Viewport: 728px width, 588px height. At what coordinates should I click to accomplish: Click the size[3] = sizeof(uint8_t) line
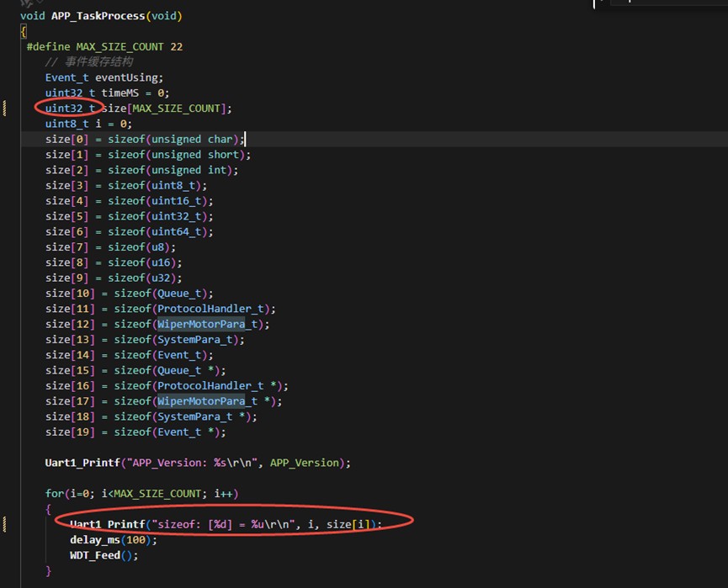[x=125, y=186]
